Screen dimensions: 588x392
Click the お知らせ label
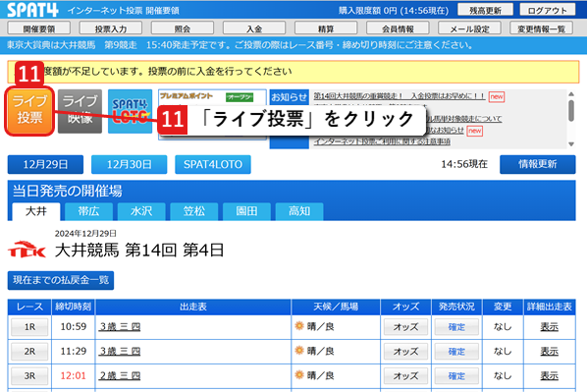(x=290, y=97)
